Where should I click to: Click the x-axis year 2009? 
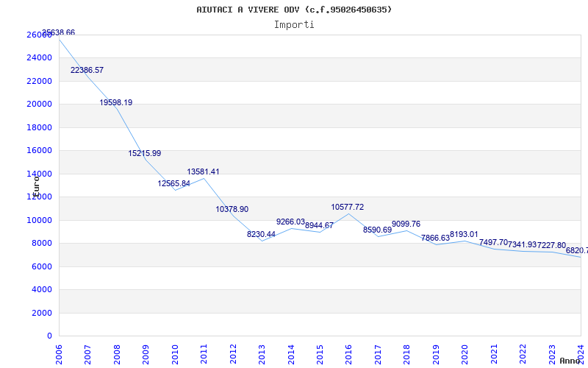(x=146, y=354)
